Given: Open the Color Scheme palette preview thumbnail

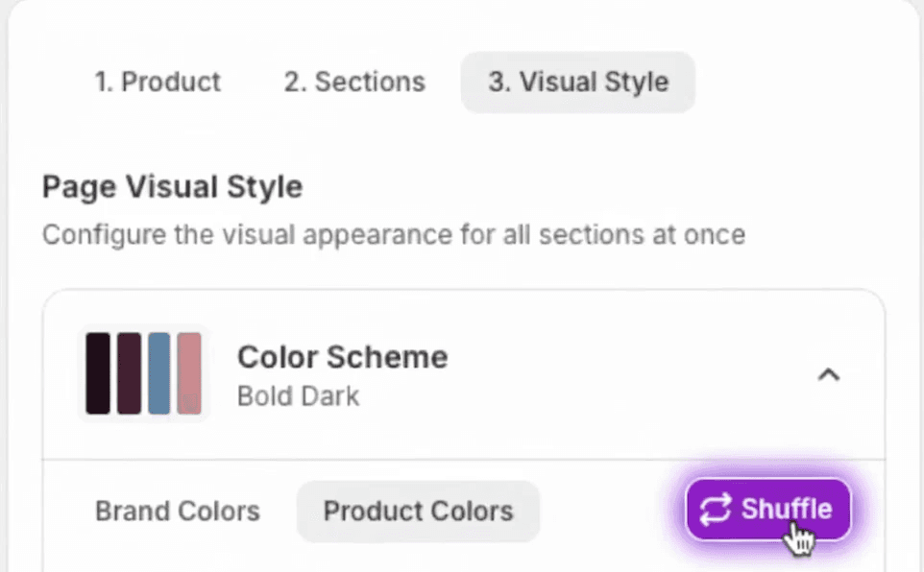Looking at the screenshot, I should pyautogui.click(x=143, y=373).
